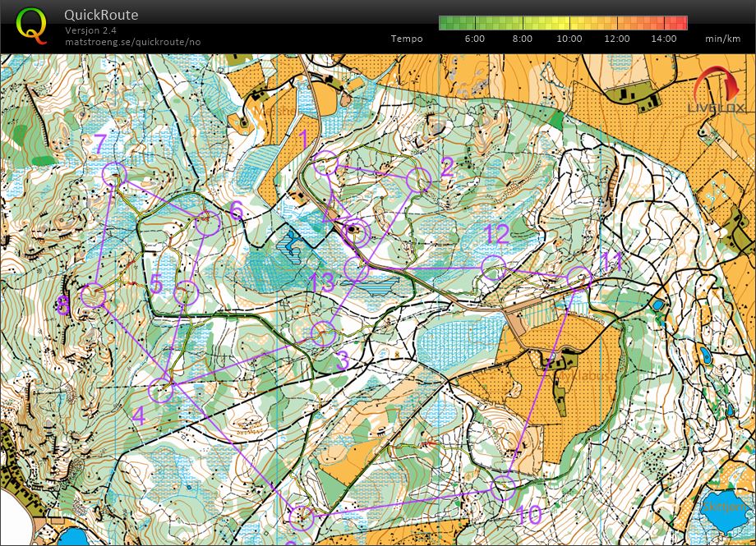
Task: Select control circle 4 on the course
Action: 162,391
